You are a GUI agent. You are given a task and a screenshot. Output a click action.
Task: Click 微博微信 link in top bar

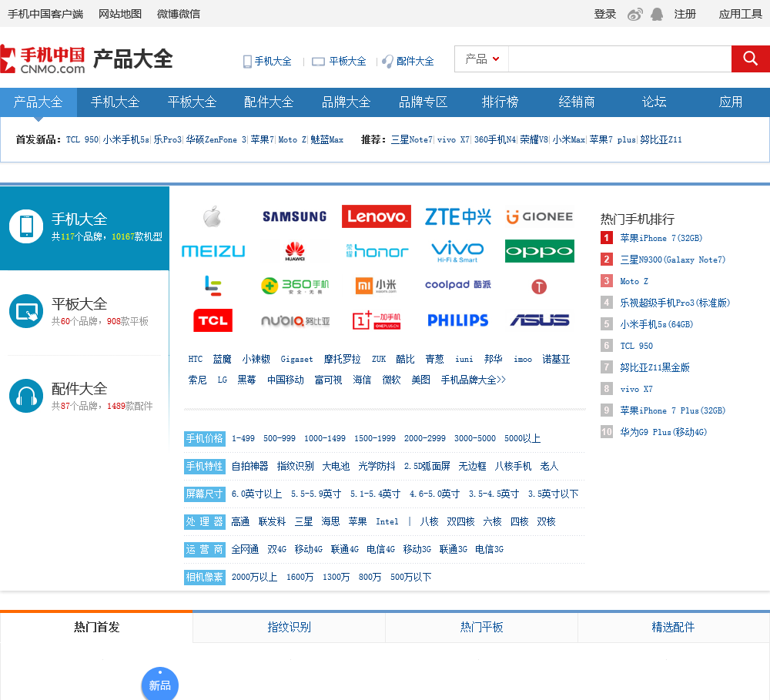pos(179,14)
